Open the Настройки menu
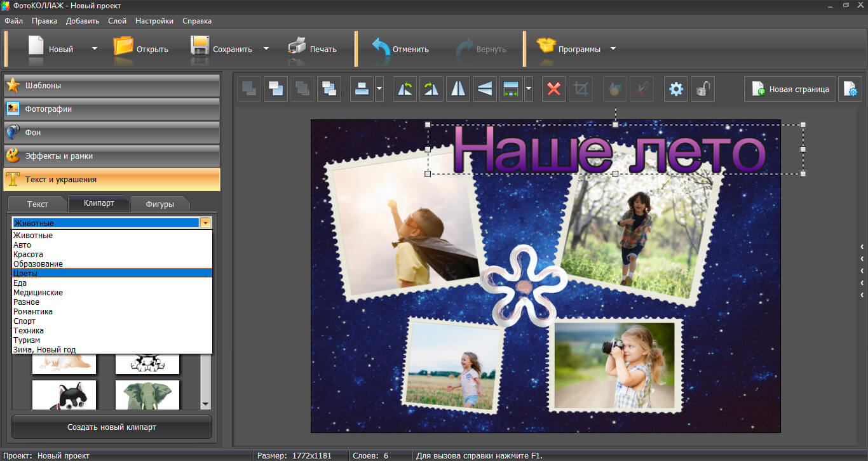Screen dimensions: 868x461 click(154, 21)
